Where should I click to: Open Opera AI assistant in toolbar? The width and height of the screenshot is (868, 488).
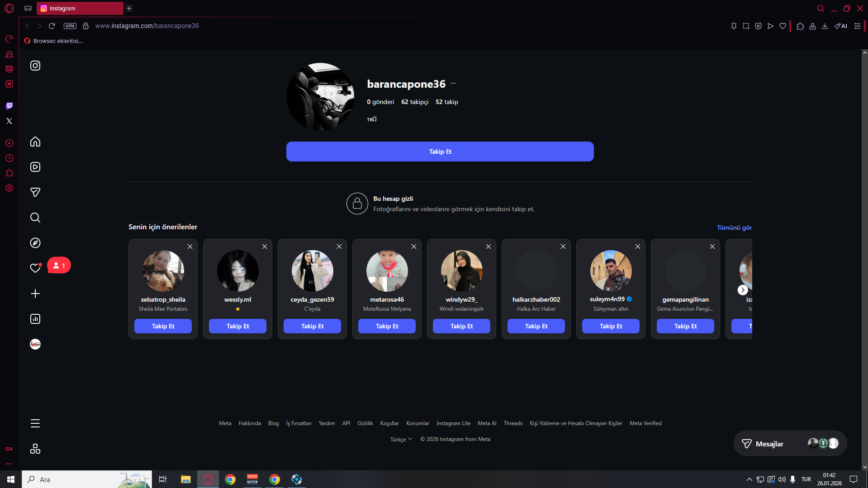pyautogui.click(x=841, y=26)
